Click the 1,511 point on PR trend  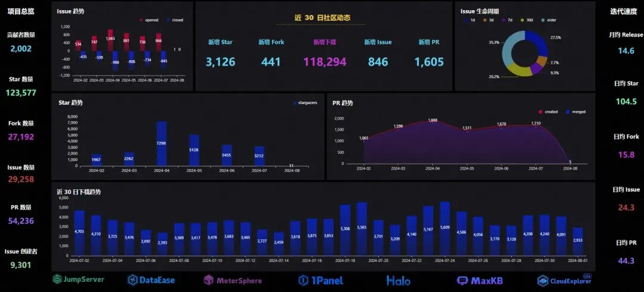click(467, 130)
